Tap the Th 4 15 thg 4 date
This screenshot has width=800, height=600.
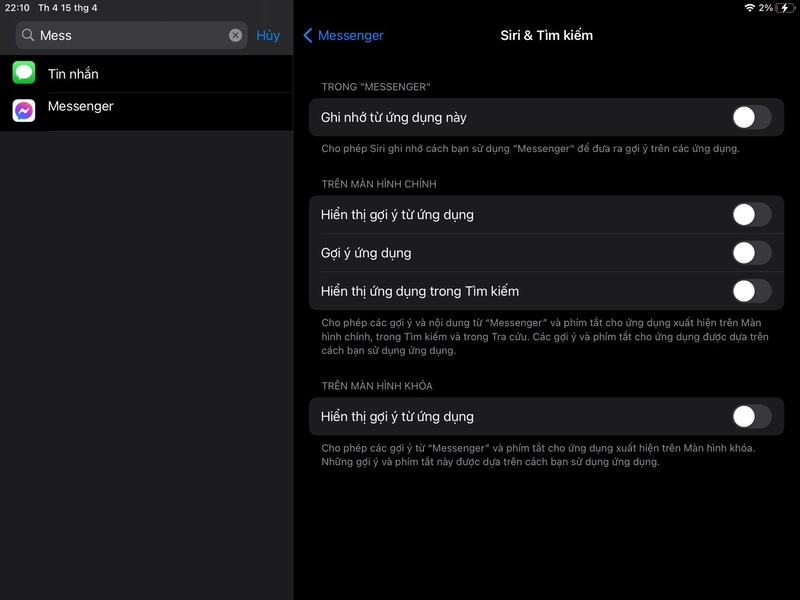(x=67, y=8)
